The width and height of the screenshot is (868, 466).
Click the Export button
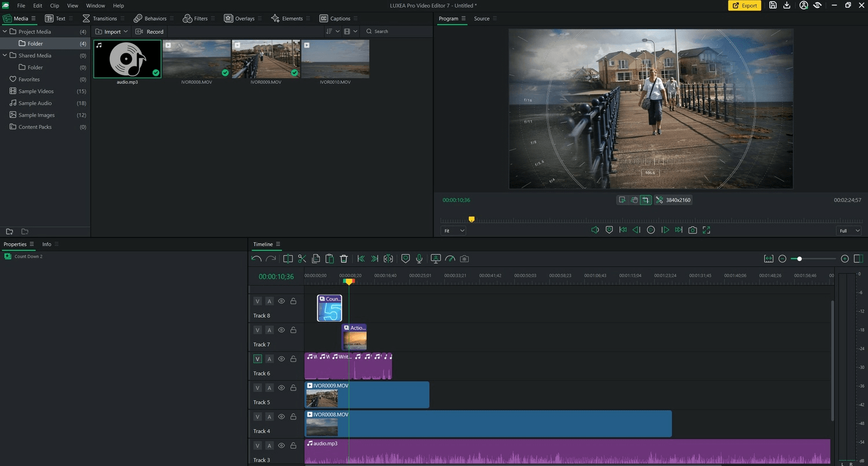click(744, 5)
